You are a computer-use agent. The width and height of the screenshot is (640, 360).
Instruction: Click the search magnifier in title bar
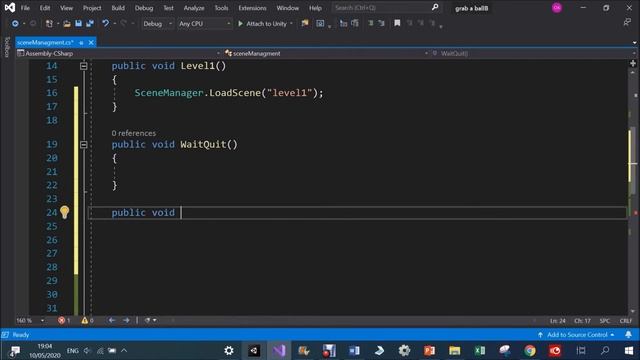point(435,7)
